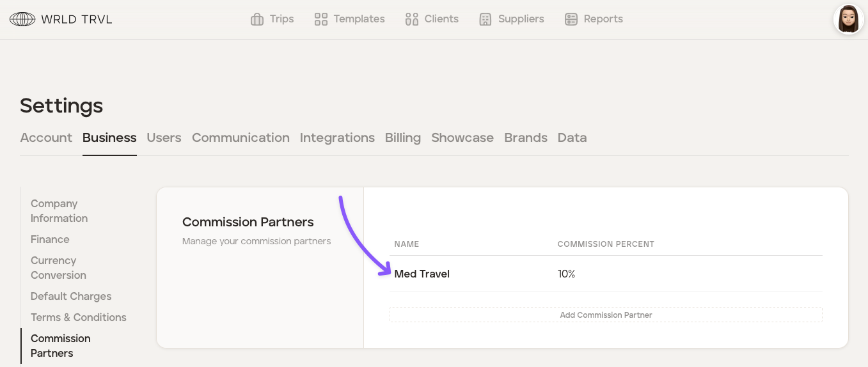Go to the Communication tab

tap(241, 137)
